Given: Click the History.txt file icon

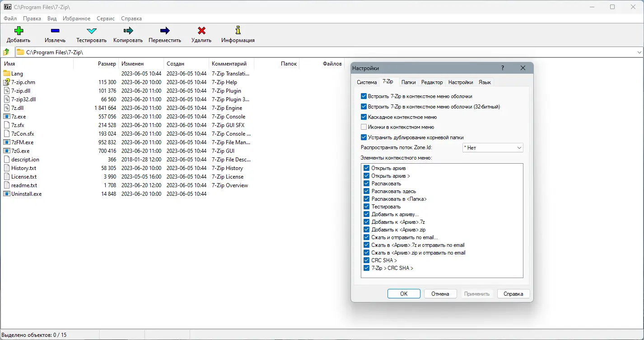Looking at the screenshot, I should point(7,168).
